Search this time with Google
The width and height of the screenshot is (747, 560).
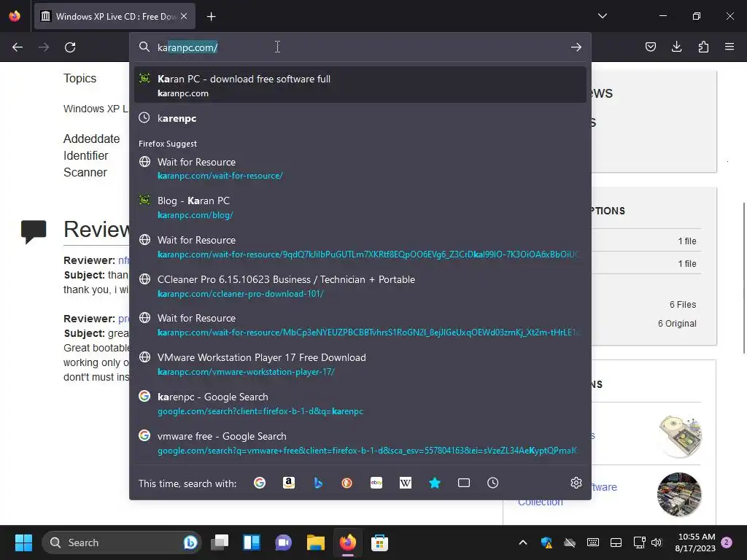[x=260, y=483]
